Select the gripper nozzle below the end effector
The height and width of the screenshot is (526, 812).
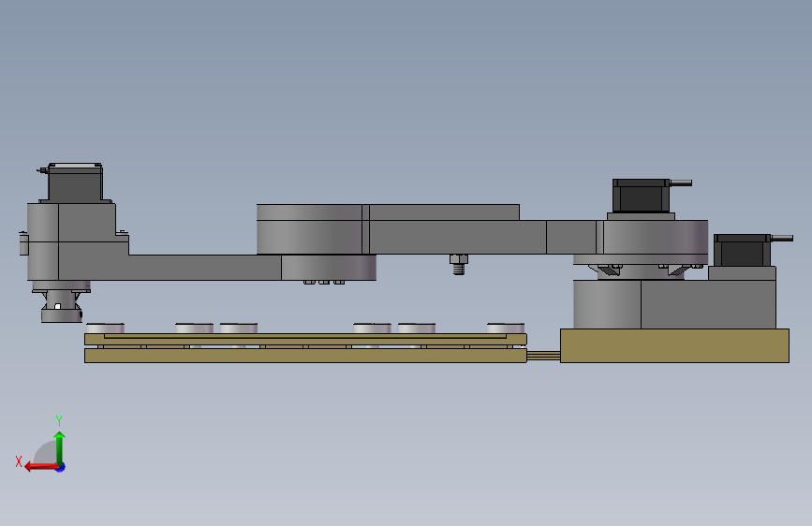(62, 306)
